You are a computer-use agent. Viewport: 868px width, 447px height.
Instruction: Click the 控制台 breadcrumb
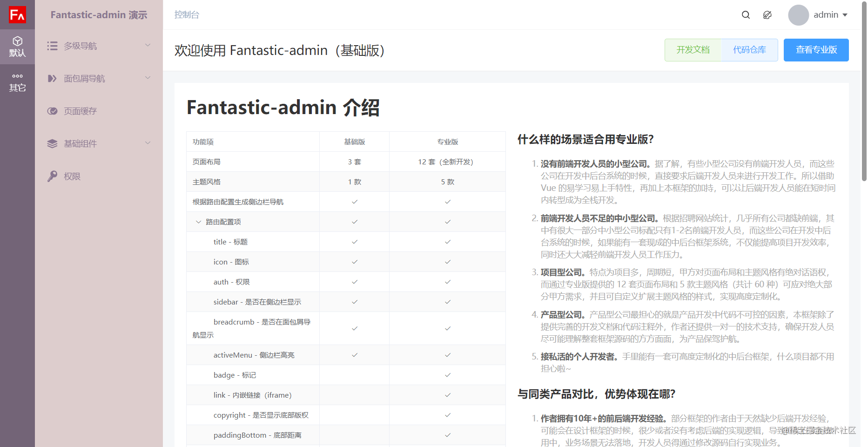187,15
